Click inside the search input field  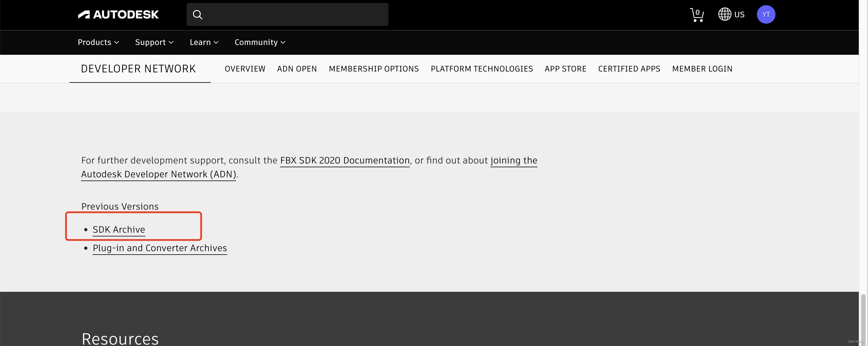(293, 14)
